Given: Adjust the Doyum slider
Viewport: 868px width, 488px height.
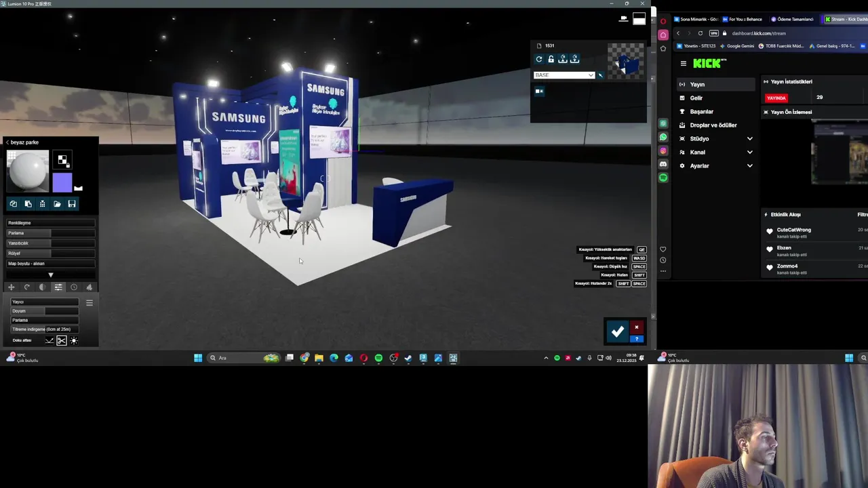Looking at the screenshot, I should click(x=45, y=310).
